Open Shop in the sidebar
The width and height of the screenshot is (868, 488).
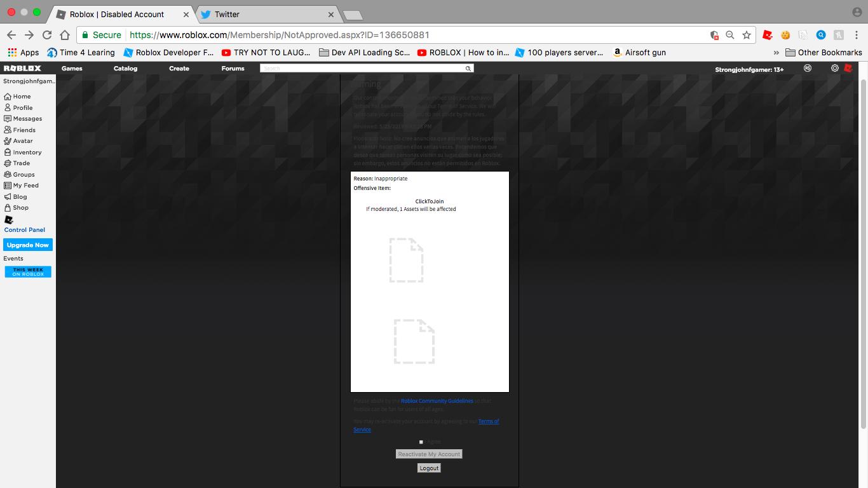click(x=16, y=208)
